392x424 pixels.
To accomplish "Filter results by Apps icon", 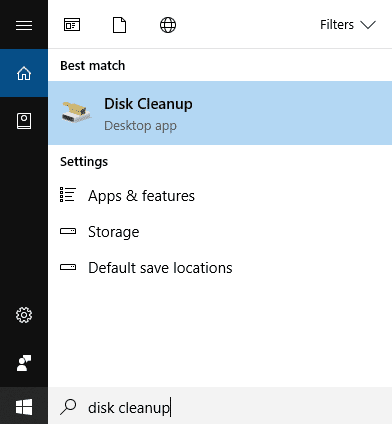I will tap(72, 25).
